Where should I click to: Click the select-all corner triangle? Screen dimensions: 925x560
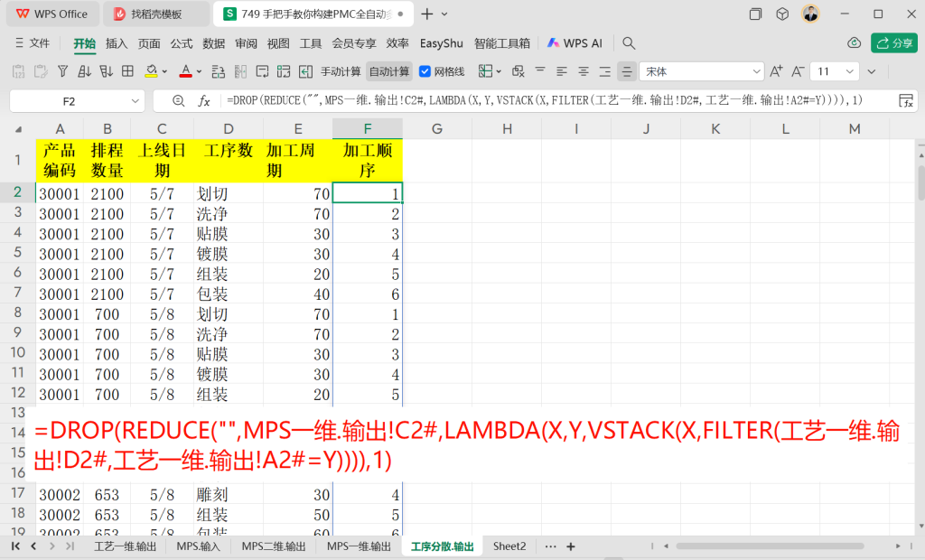18,129
